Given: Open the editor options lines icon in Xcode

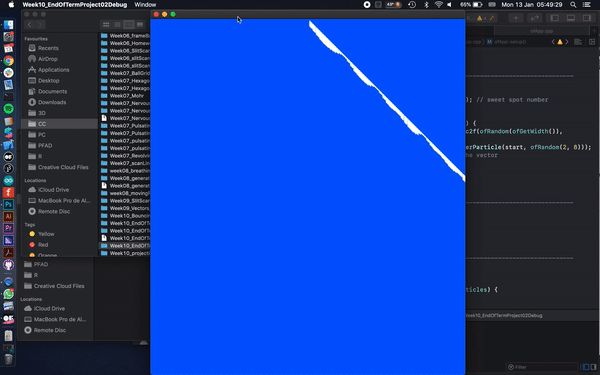Looking at the screenshot, I should click(x=578, y=42).
